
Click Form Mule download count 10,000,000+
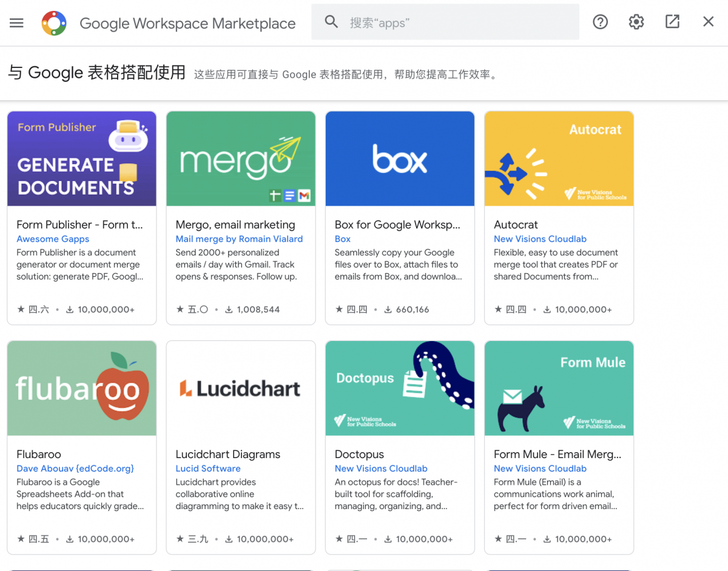578,539
